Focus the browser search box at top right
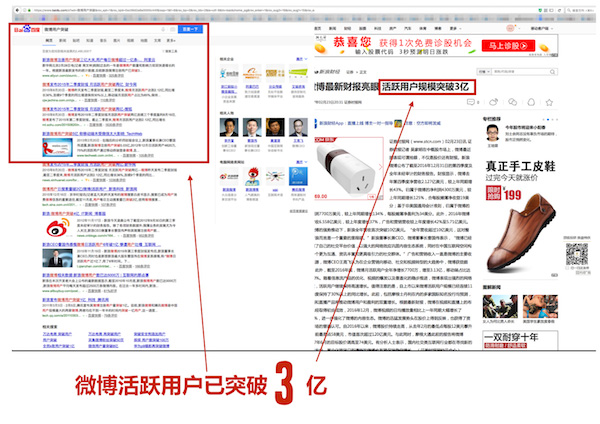The height and width of the screenshot is (424, 600). [581, 10]
